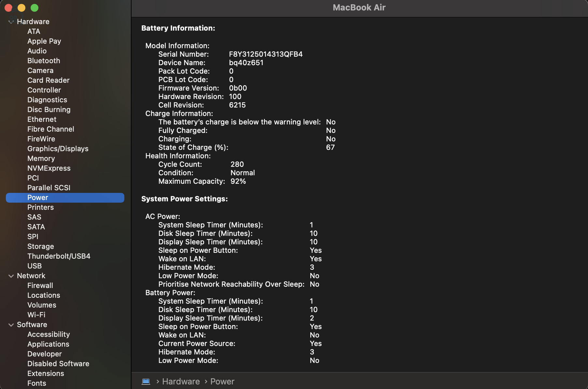The width and height of the screenshot is (588, 389).
Task: Select the Hardware category label
Action: (x=33, y=22)
